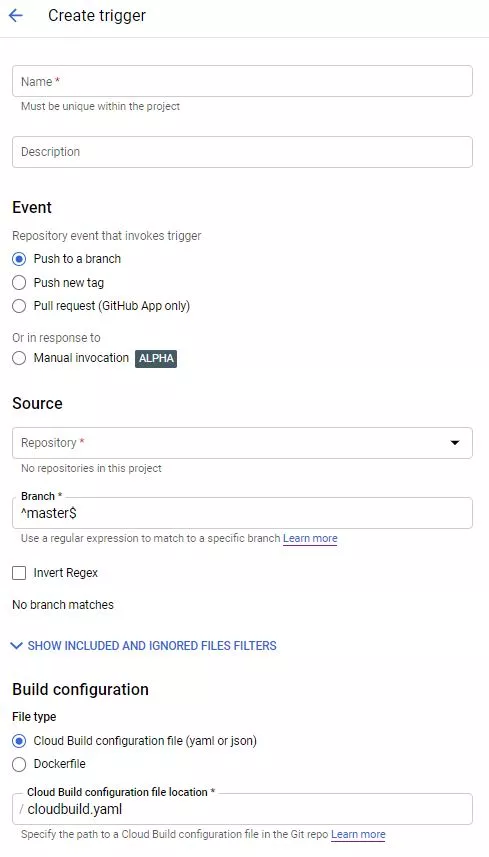Screen dimensions: 489x857
Task: Click the Repository dropdown arrow icon
Action: pos(455,443)
